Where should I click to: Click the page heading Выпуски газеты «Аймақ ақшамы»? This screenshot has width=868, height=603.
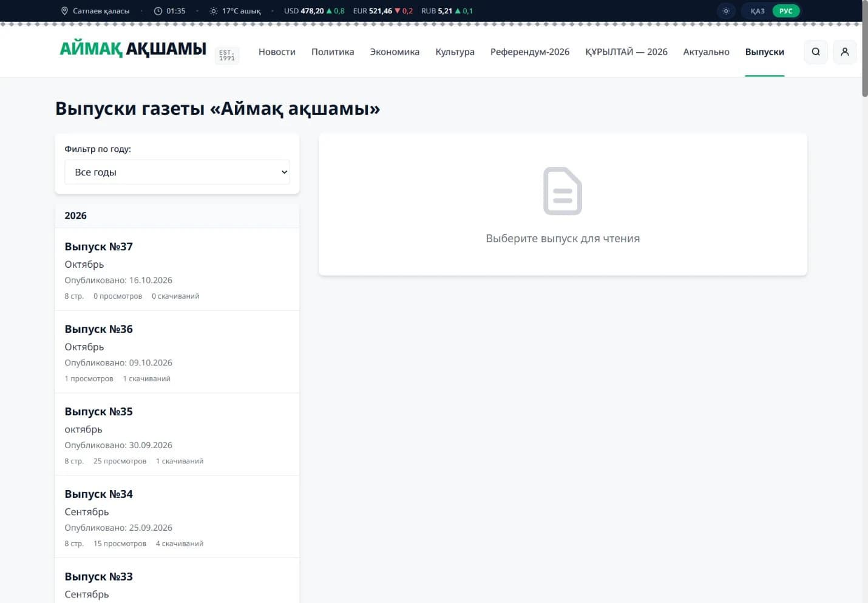click(217, 109)
